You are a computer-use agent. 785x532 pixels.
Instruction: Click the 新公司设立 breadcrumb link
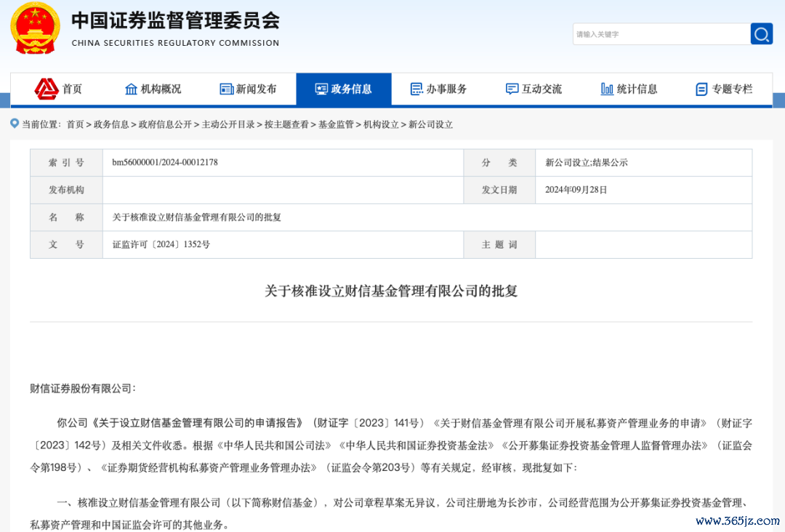pyautogui.click(x=430, y=124)
